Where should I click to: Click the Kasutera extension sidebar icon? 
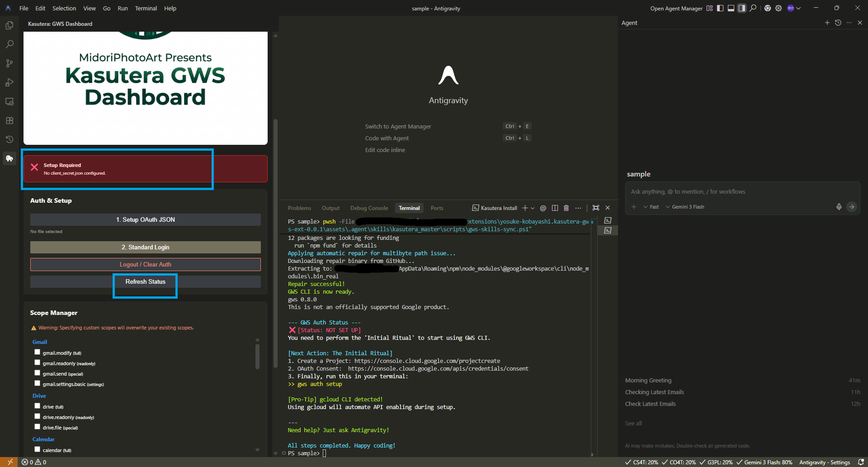[9, 158]
